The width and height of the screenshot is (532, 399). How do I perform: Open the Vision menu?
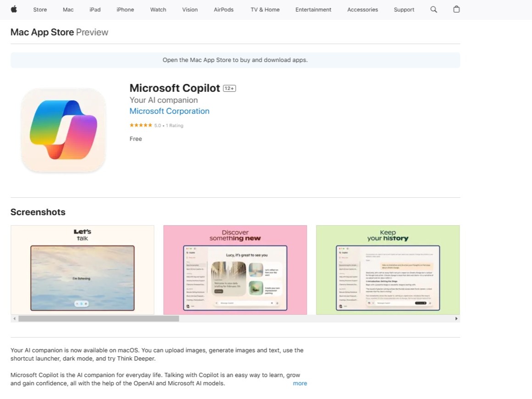tap(190, 10)
